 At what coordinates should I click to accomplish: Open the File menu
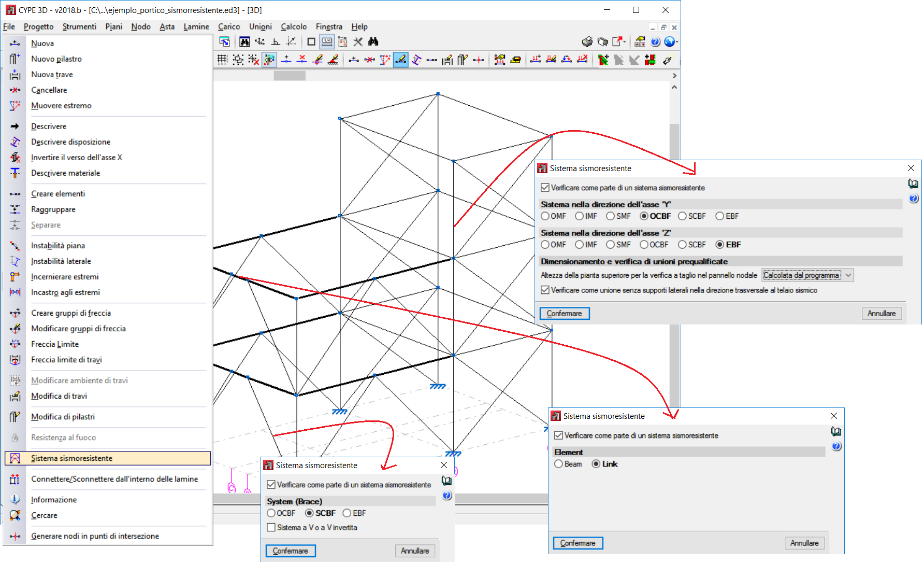[x=9, y=26]
